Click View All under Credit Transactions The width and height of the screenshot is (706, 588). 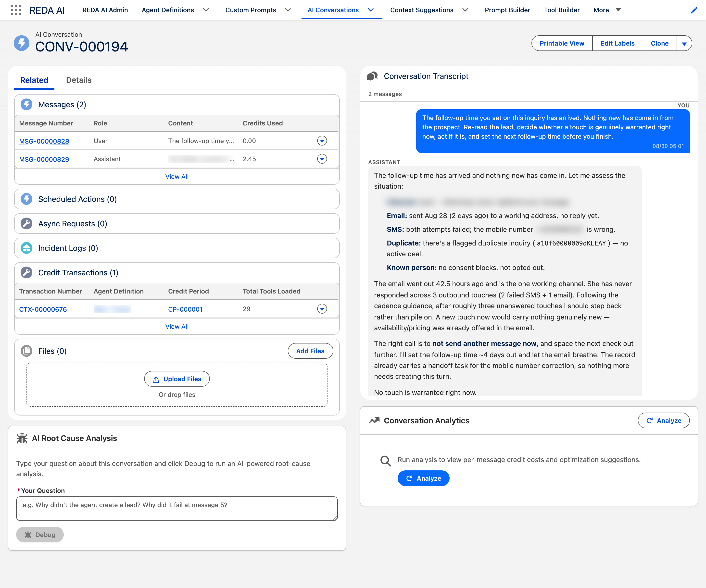[177, 326]
